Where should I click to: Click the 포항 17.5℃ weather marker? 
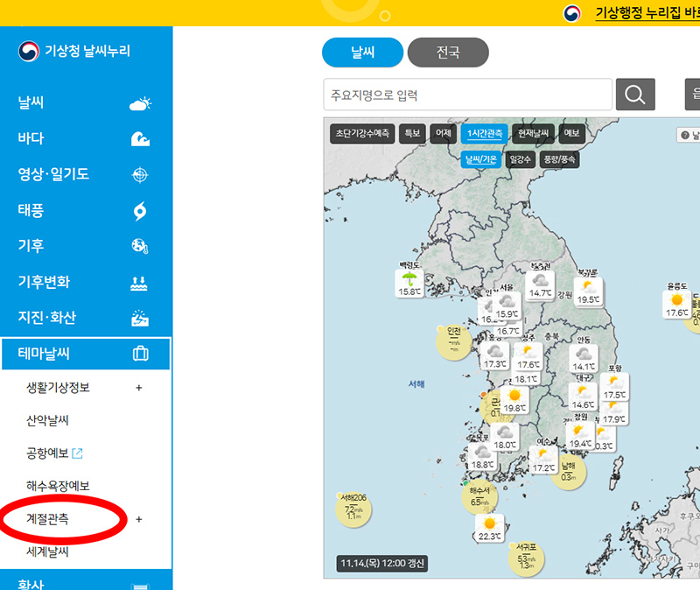pyautogui.click(x=615, y=387)
